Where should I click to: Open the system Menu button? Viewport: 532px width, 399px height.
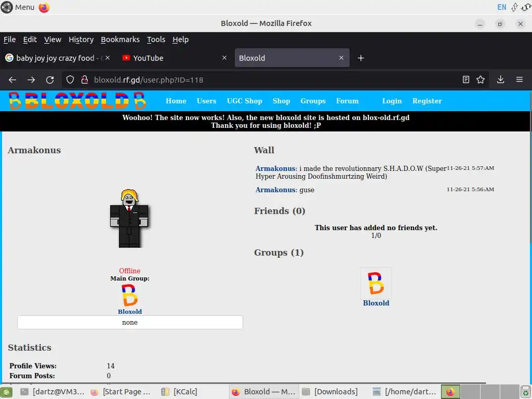18,7
